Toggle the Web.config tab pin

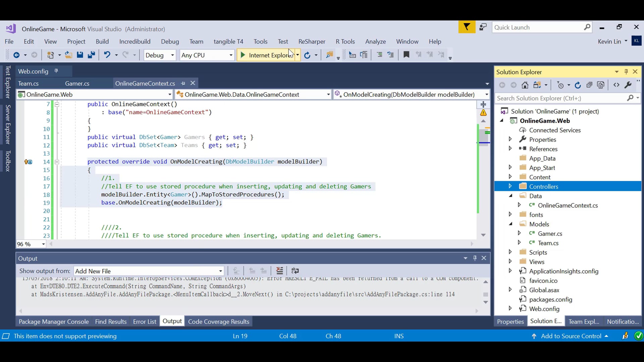[56, 71]
